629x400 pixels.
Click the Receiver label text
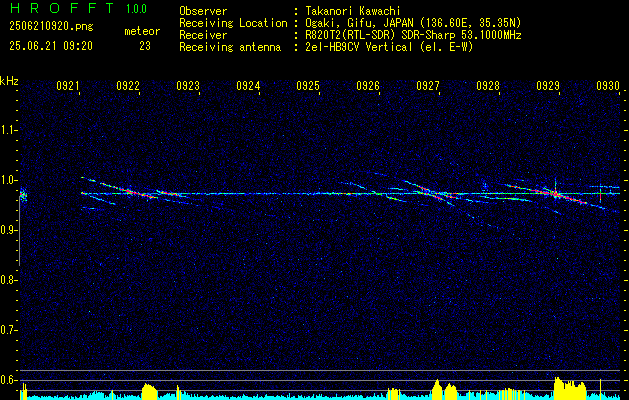click(203, 35)
